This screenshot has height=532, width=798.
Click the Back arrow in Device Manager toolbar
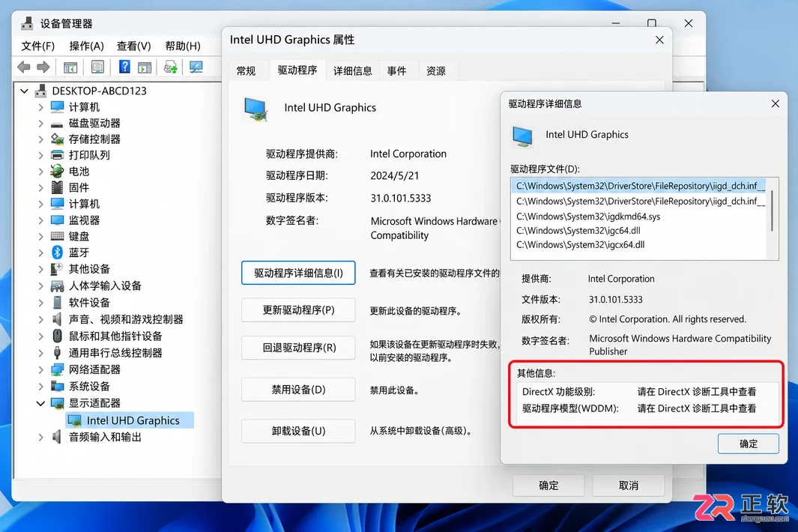click(23, 67)
